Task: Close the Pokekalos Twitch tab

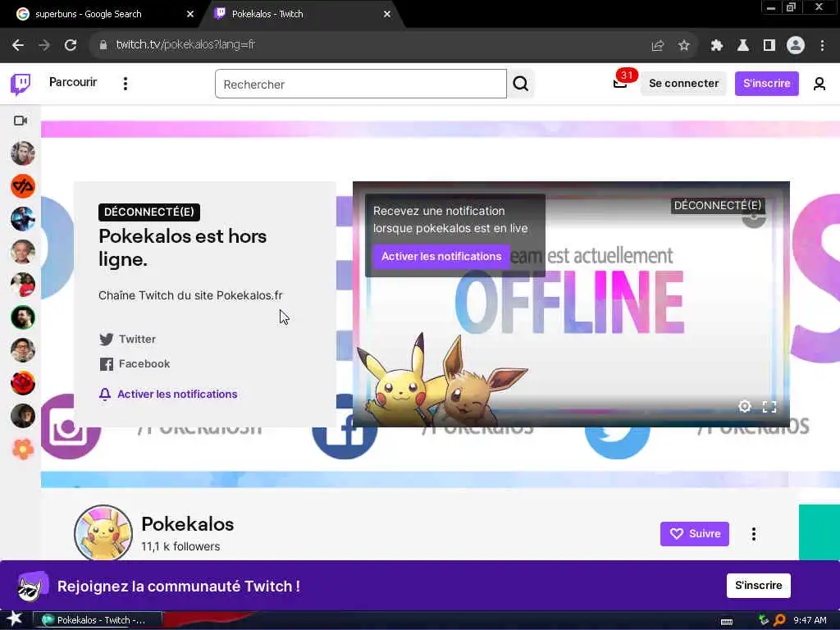Action: (387, 14)
